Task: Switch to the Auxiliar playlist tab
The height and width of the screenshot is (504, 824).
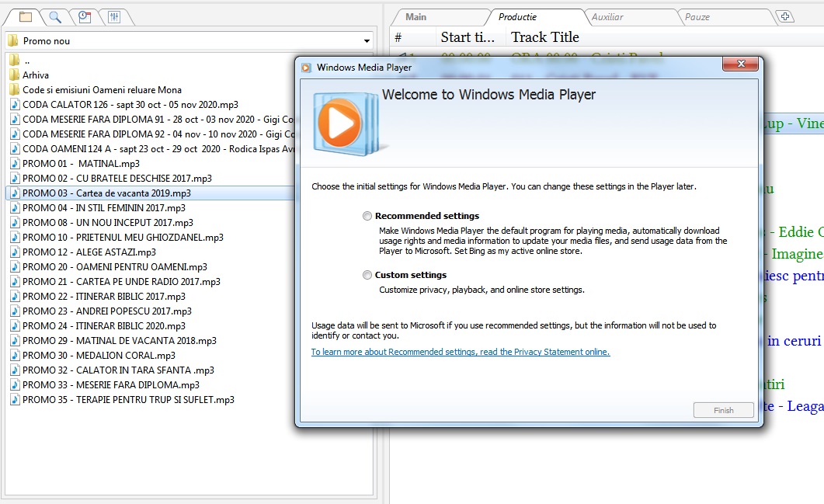Action: click(607, 17)
